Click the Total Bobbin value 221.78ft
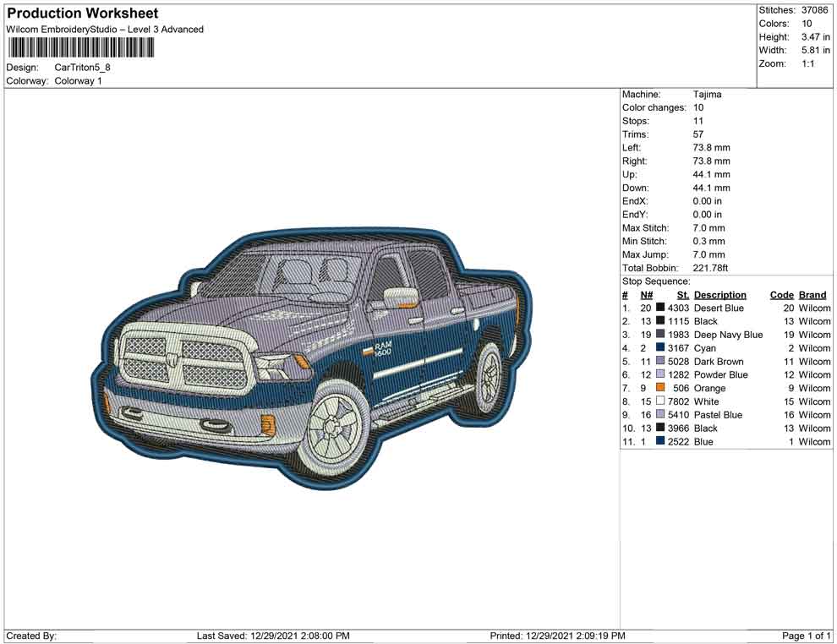837x644 pixels. [x=710, y=268]
